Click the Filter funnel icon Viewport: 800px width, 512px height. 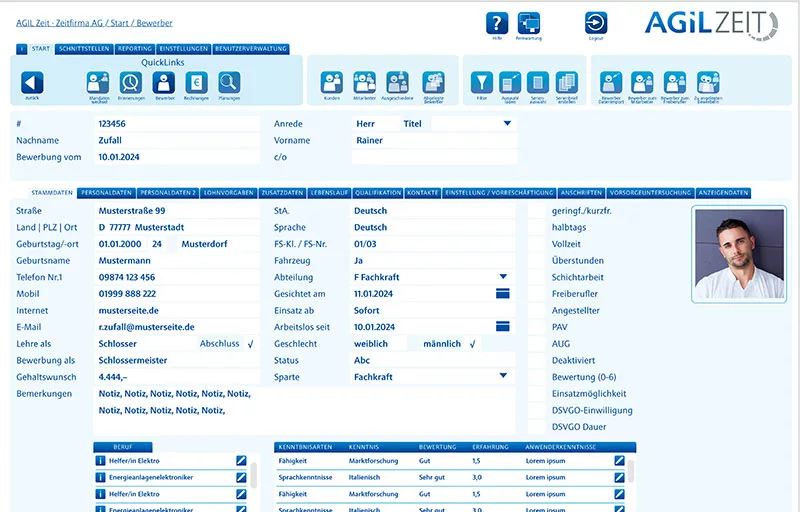[482, 83]
